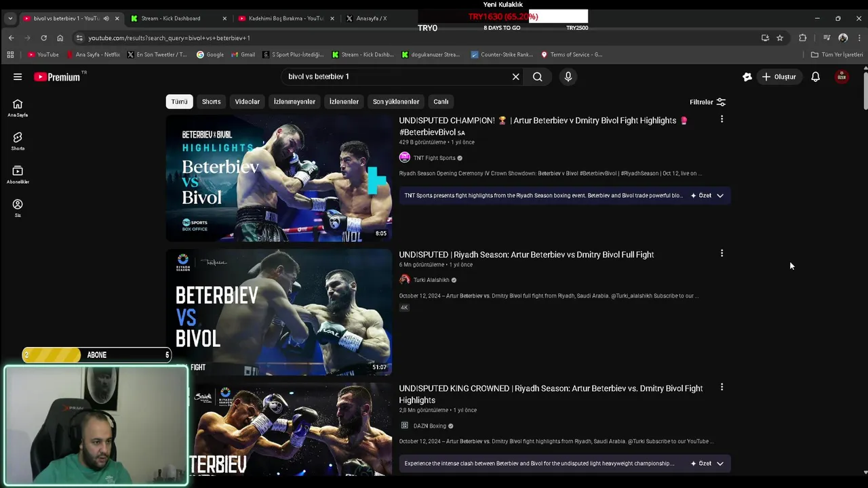Image resolution: width=868 pixels, height=488 pixels.
Task: Click the sparkle icon beside Oluştur
Action: [747, 77]
